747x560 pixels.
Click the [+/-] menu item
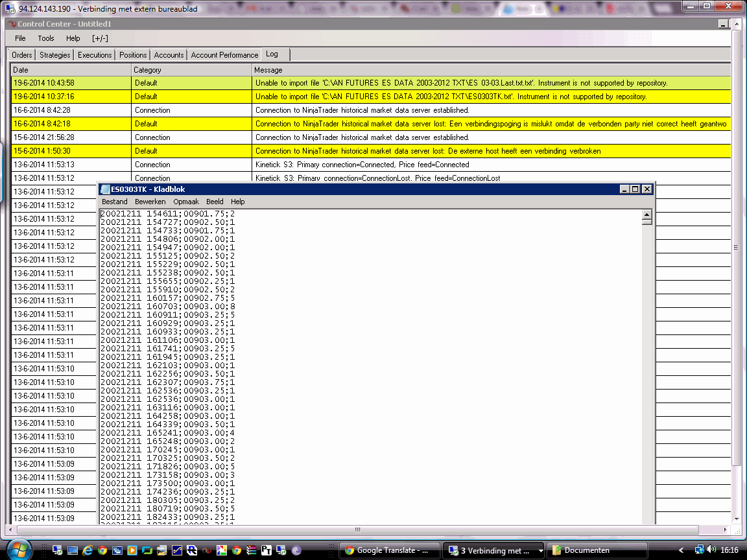point(100,39)
